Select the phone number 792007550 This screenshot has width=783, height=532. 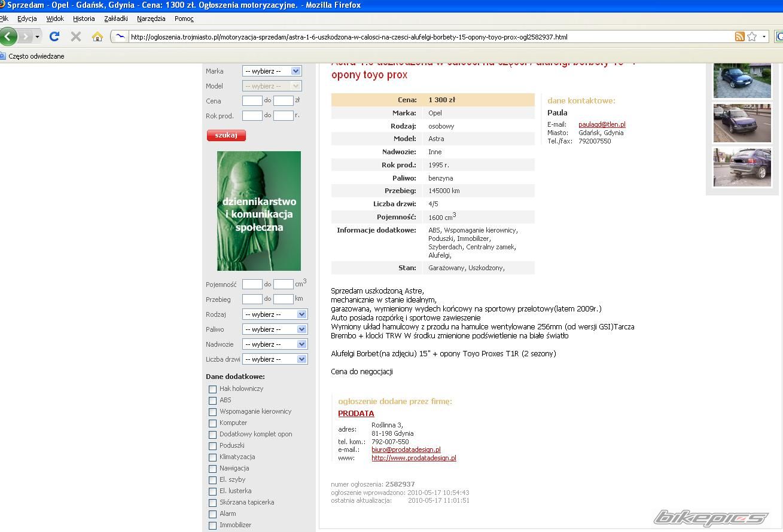595,141
